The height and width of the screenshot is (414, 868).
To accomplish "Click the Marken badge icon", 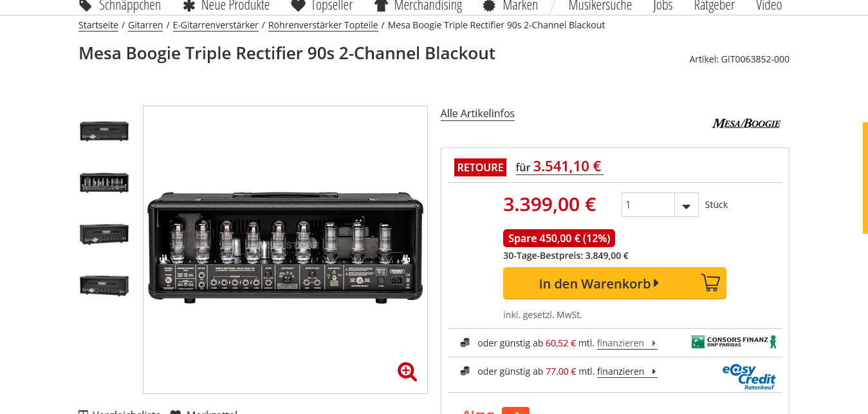I will pyautogui.click(x=489, y=6).
